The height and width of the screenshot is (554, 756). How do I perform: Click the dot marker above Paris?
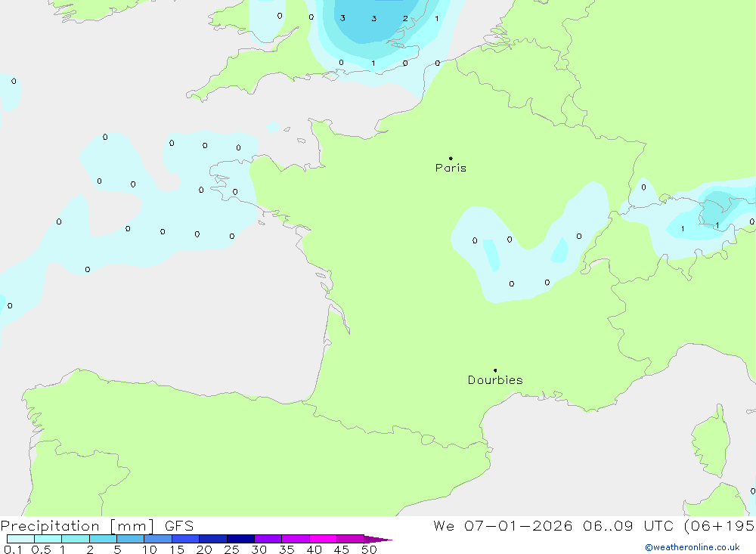tap(451, 158)
